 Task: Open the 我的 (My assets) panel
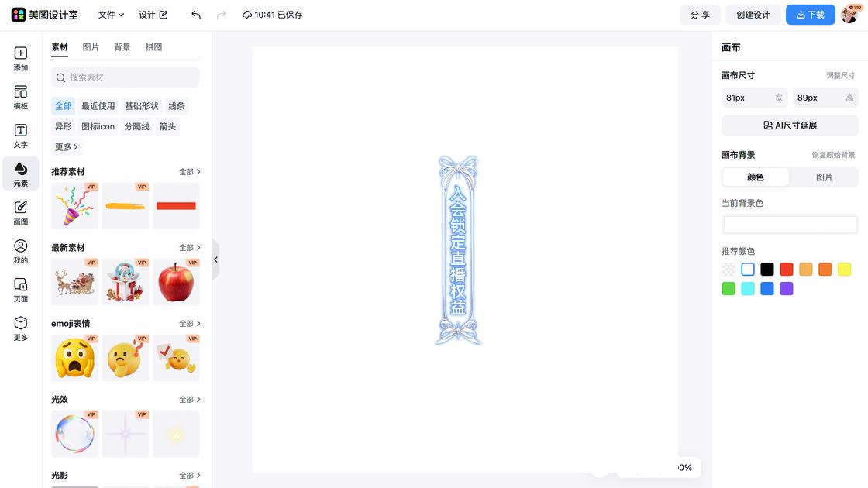pos(20,249)
